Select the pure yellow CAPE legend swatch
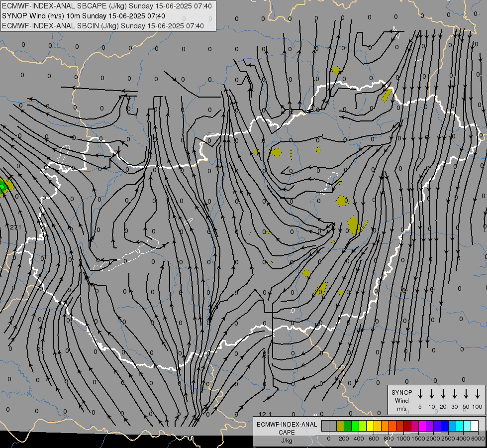The width and height of the screenshot is (487, 448). [370, 426]
